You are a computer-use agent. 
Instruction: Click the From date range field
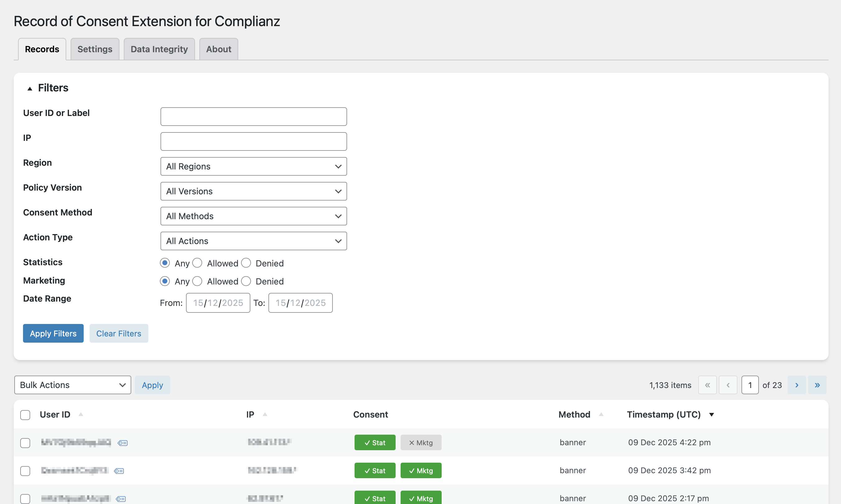pos(218,303)
